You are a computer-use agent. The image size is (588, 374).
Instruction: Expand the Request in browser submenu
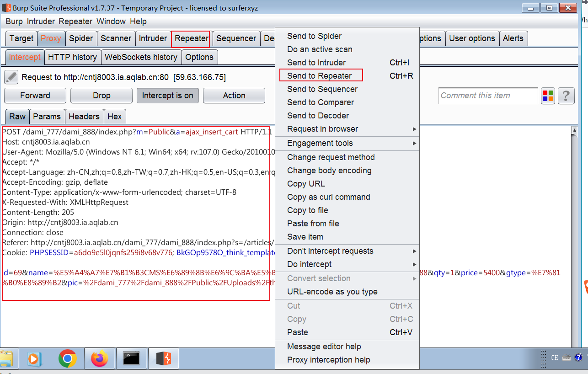[347, 129]
